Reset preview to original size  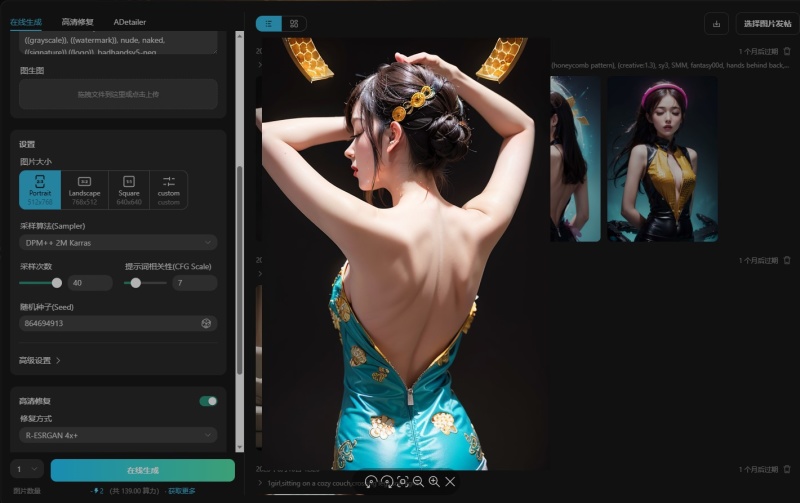click(x=403, y=482)
